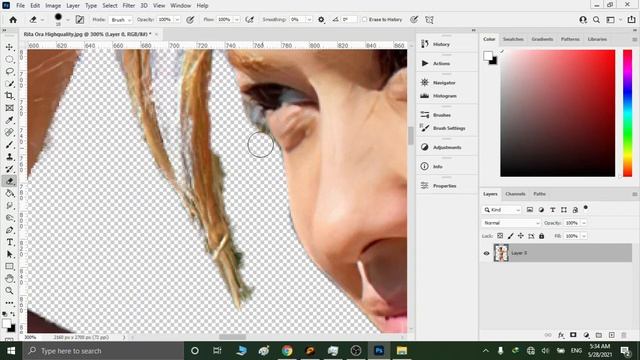Screen dimensions: 640x360
Task: Select the Eyedropper tool
Action: pyautogui.click(x=9, y=120)
